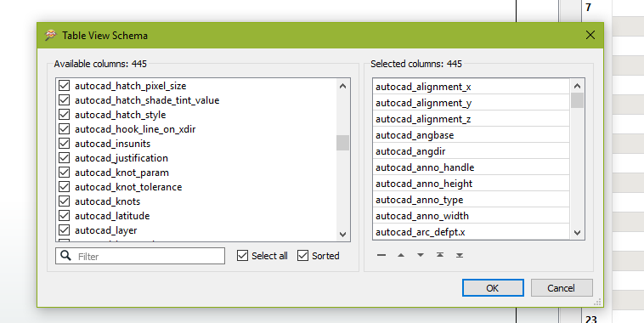Toggle the Select all checkbox
644x323 pixels.
(x=243, y=256)
